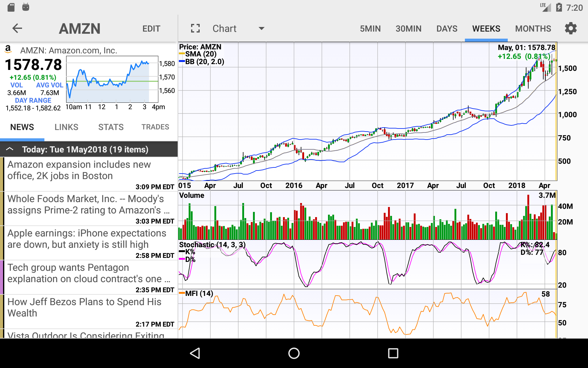The height and width of the screenshot is (368, 588).
Task: Switch to DAYS chart interval
Action: point(447,29)
